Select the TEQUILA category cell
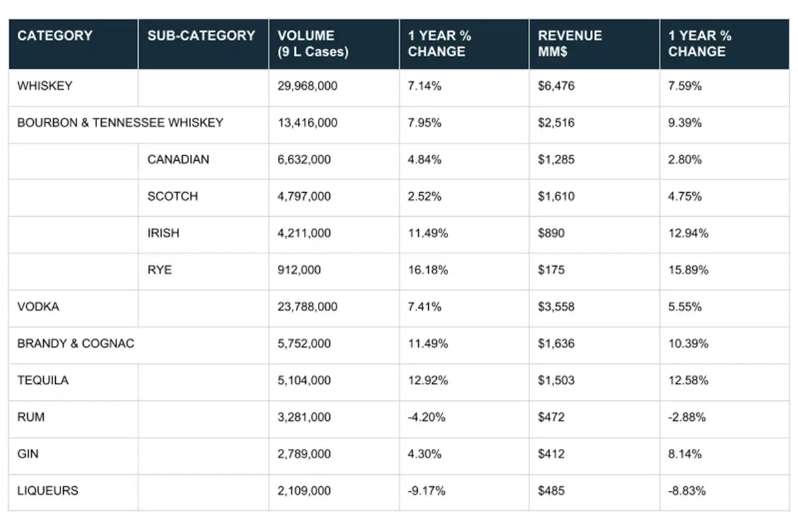The width and height of the screenshot is (798, 532). pyautogui.click(x=43, y=380)
